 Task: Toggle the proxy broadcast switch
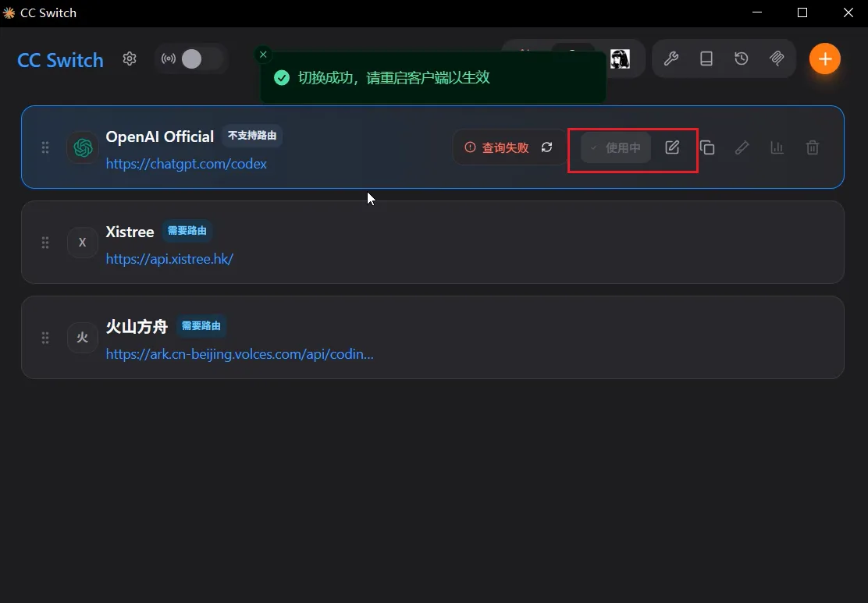(x=191, y=59)
